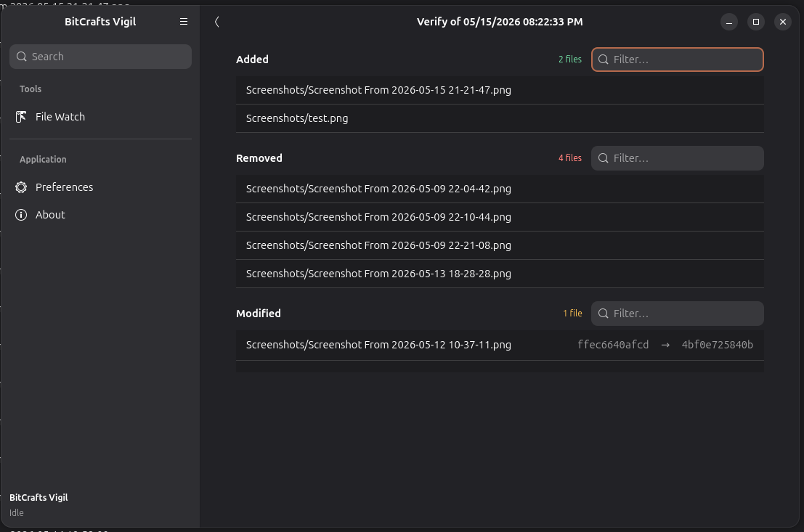Click the Preferences gear icon
Viewport: 804px width, 532px height.
coord(21,187)
